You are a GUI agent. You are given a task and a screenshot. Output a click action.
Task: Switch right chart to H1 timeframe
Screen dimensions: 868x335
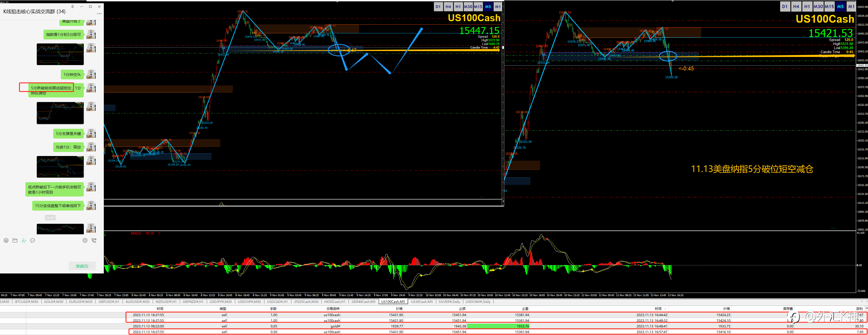tap(807, 6)
